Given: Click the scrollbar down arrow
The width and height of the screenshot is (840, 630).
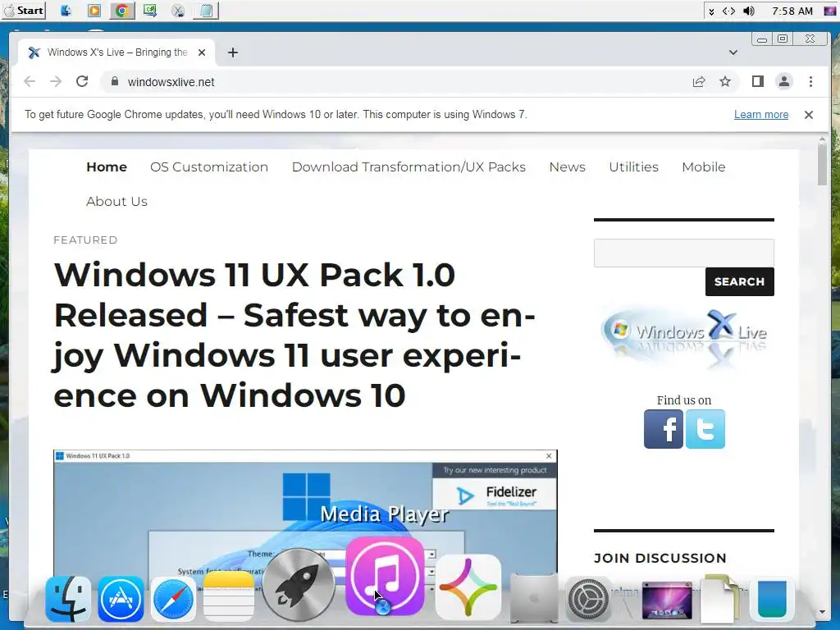Looking at the screenshot, I should point(822,612).
